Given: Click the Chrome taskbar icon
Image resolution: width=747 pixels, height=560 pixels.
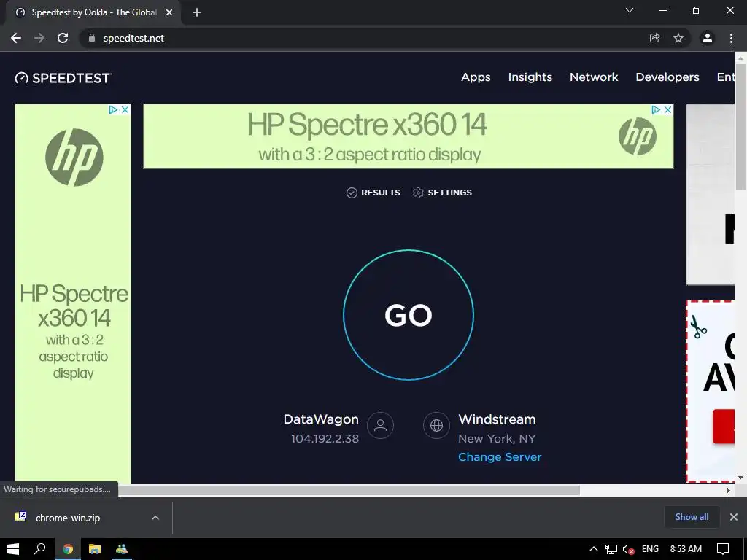Looking at the screenshot, I should (x=68, y=549).
